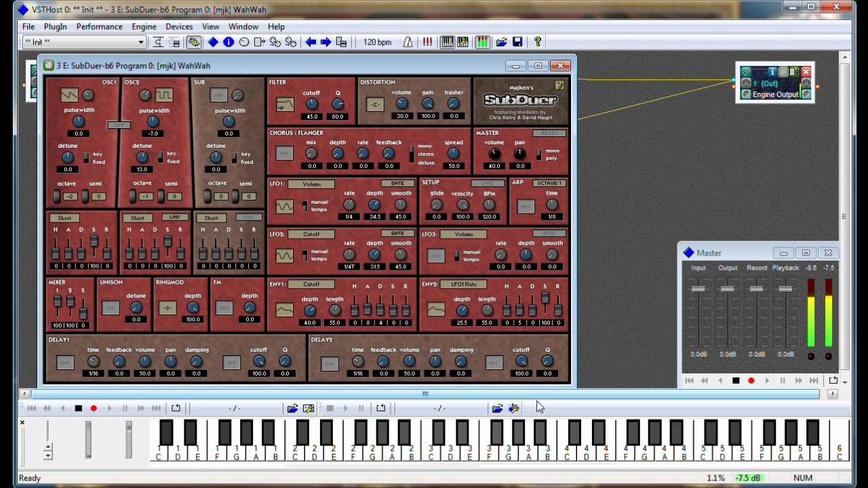Toggle the ARP OFF button
The height and width of the screenshot is (488, 868).
click(x=526, y=207)
